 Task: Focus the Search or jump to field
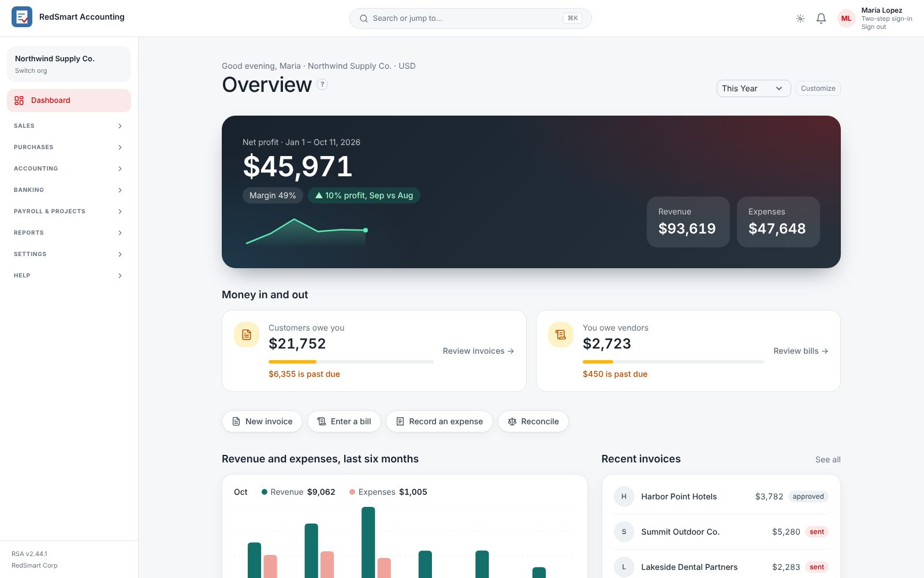pos(471,18)
